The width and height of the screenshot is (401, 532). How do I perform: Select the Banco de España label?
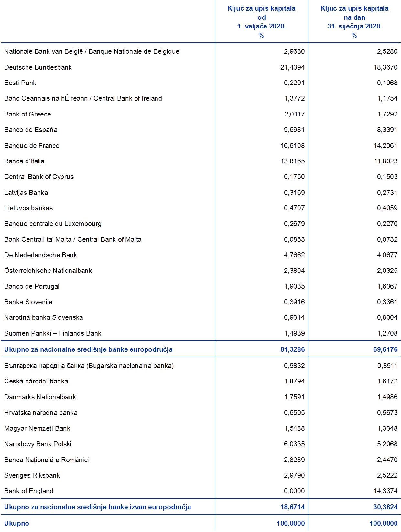[31, 130]
